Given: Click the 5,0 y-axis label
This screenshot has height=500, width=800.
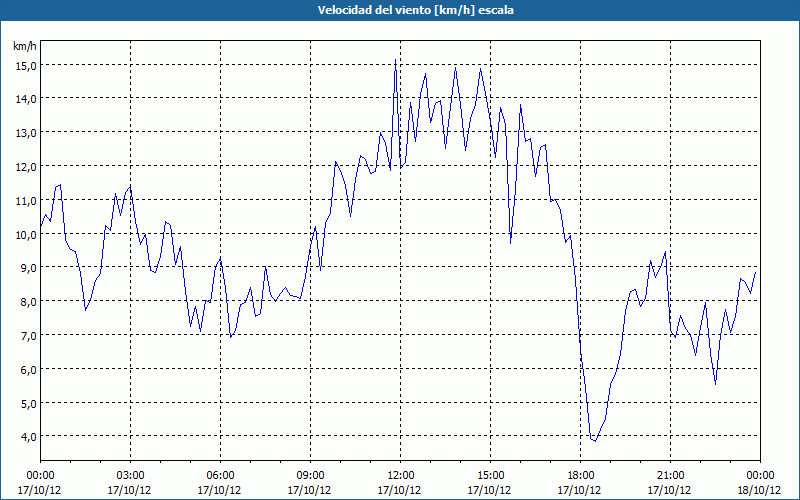Looking at the screenshot, I should 27,404.
